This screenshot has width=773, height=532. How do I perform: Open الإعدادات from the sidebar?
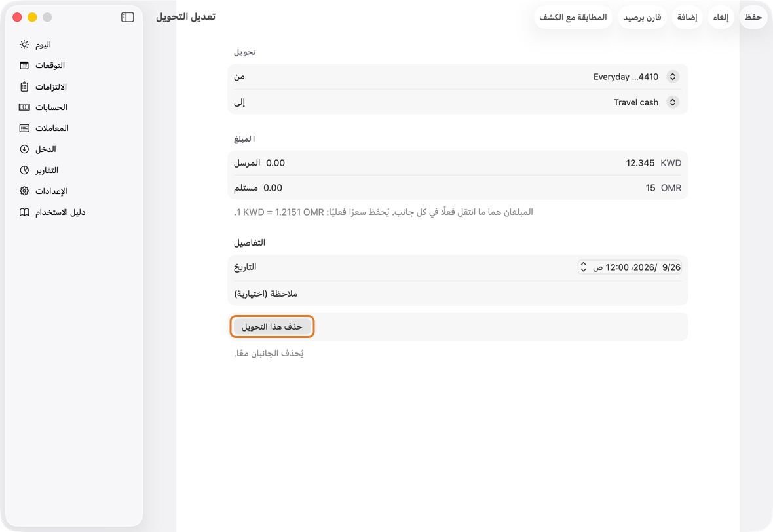(x=74, y=191)
